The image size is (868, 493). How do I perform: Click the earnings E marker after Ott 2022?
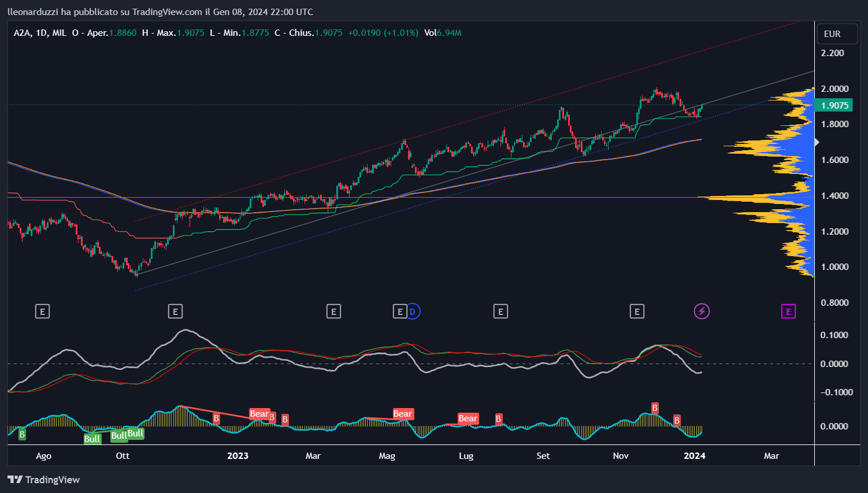click(x=175, y=312)
